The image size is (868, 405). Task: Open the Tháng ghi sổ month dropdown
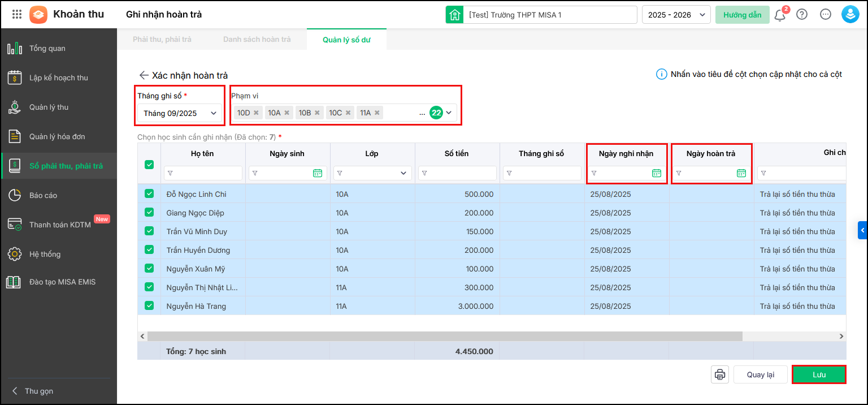180,113
